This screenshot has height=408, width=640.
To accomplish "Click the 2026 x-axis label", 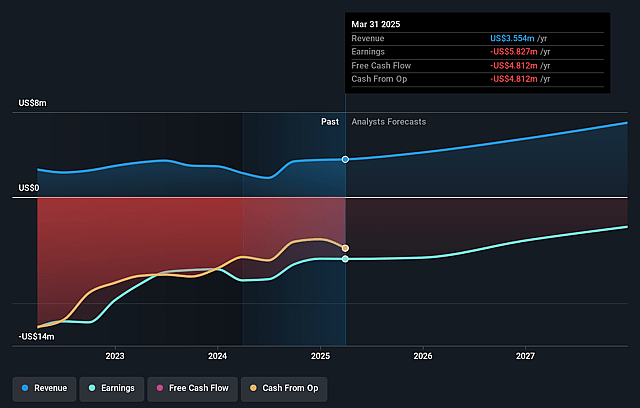I will point(423,356).
